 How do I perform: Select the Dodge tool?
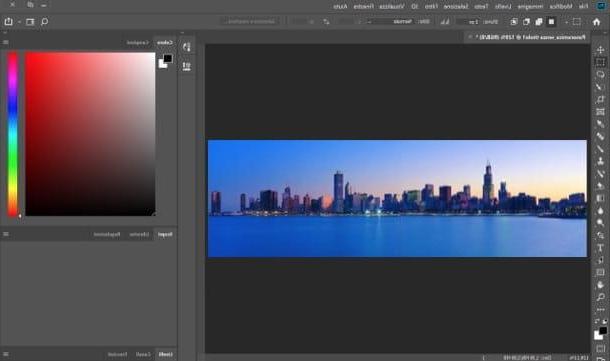[600, 223]
